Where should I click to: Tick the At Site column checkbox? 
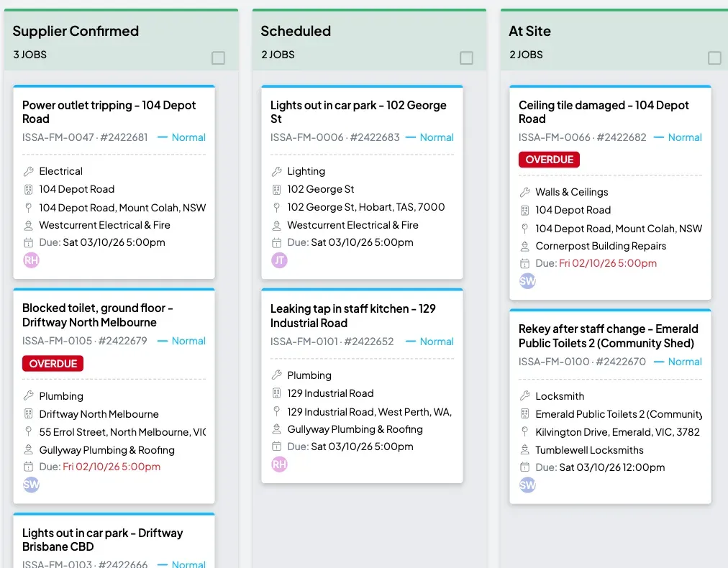pyautogui.click(x=714, y=58)
